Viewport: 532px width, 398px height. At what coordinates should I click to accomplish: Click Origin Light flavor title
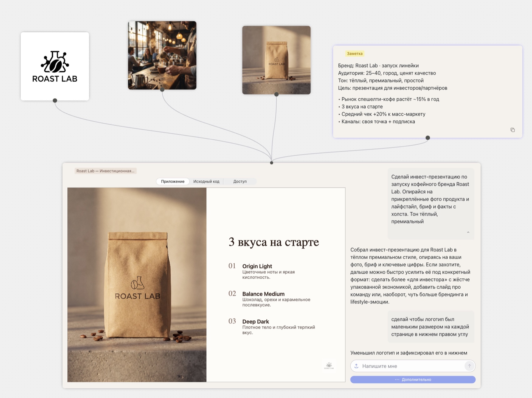(257, 266)
